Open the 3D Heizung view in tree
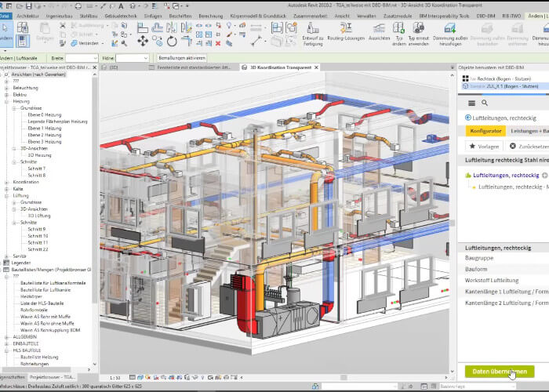 (39, 155)
